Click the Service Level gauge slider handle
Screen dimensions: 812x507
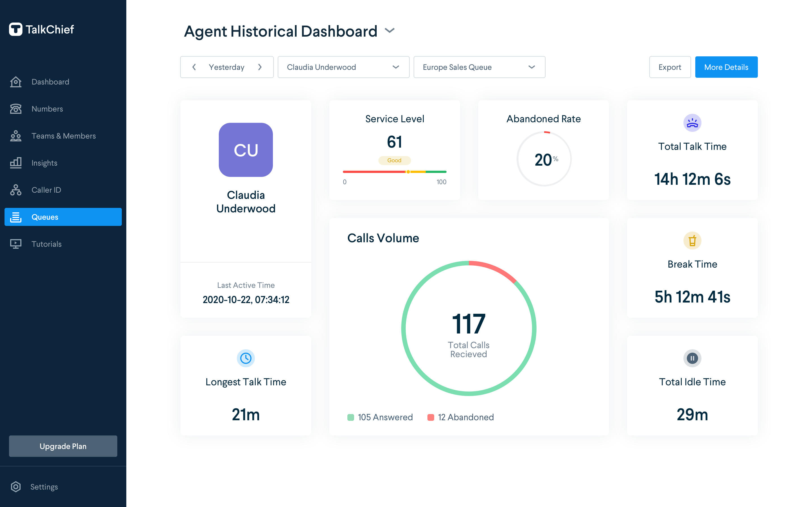(x=409, y=172)
